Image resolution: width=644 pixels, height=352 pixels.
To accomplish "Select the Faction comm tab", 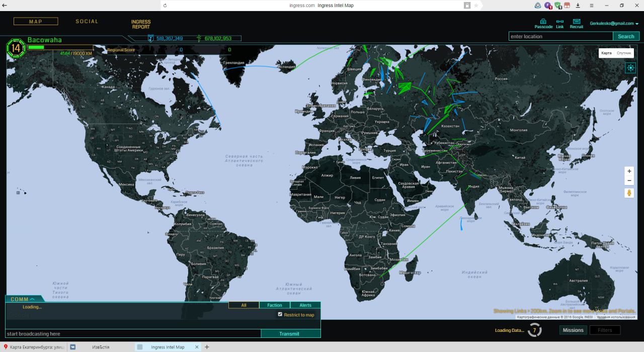I will [275, 305].
